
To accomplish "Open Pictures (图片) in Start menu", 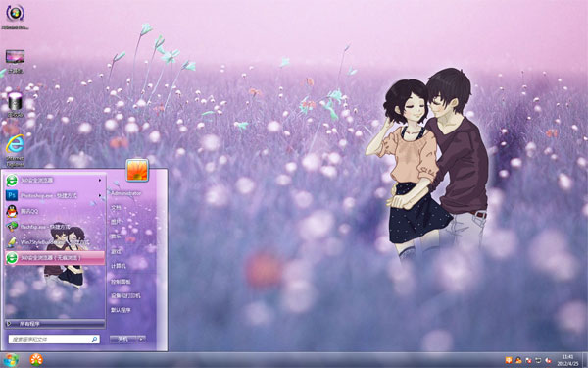I will [116, 223].
